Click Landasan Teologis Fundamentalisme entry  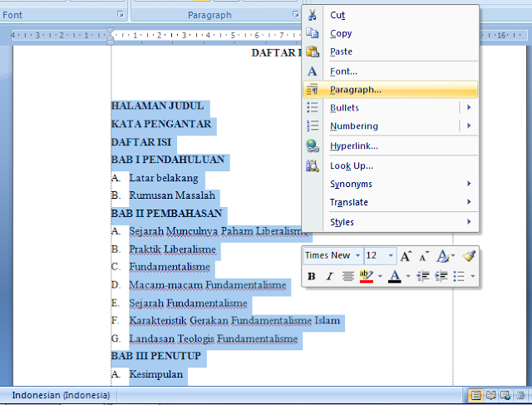point(214,338)
